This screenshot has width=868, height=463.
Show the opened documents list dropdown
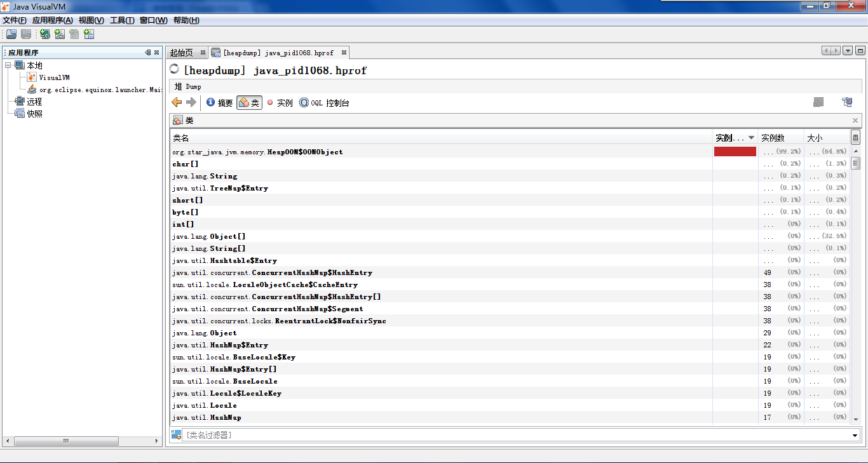click(x=847, y=51)
